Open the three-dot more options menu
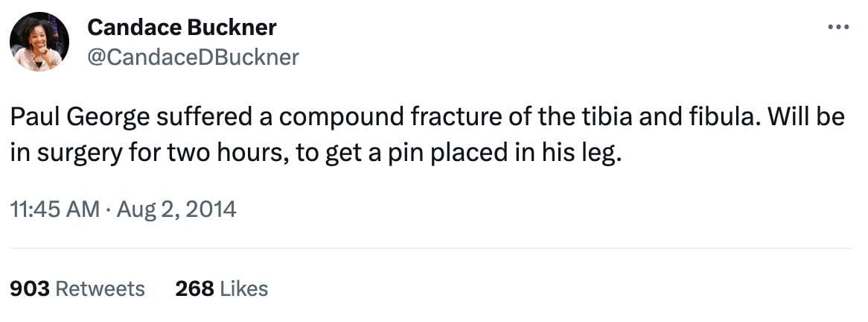 (x=838, y=28)
